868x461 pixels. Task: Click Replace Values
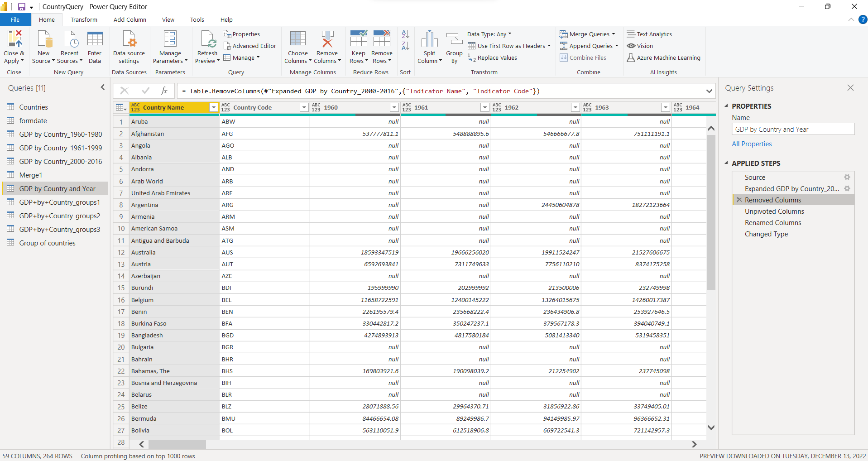pos(492,58)
